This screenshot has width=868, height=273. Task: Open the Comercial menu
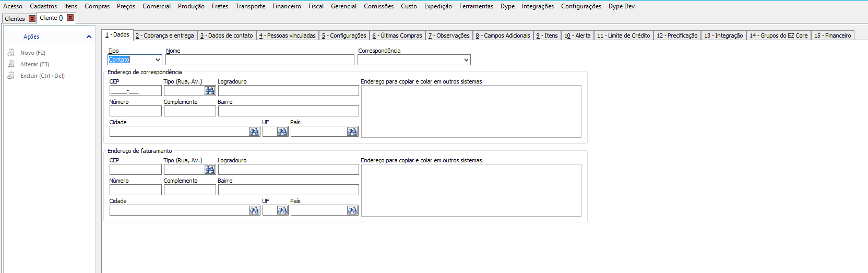pyautogui.click(x=157, y=6)
